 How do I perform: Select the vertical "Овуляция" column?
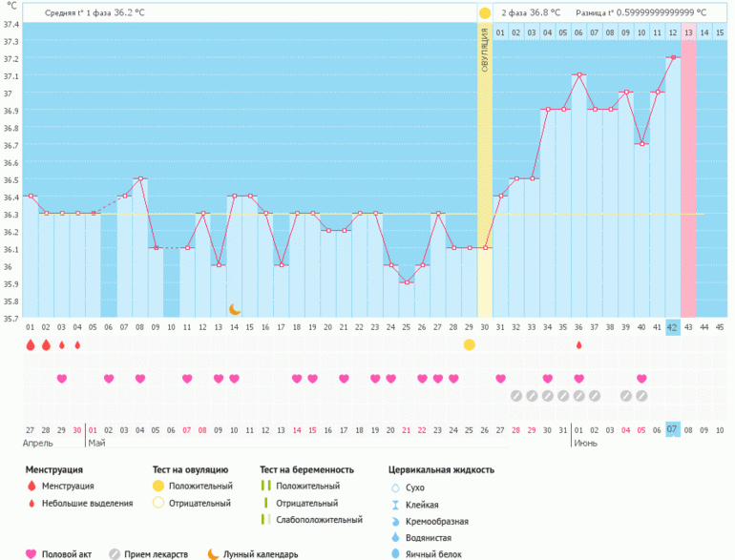pyautogui.click(x=485, y=172)
